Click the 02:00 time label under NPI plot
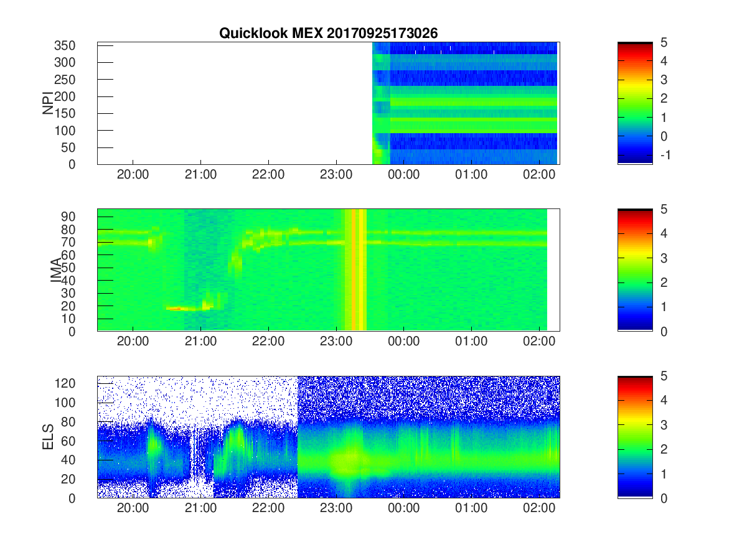747x560 pixels. click(539, 175)
